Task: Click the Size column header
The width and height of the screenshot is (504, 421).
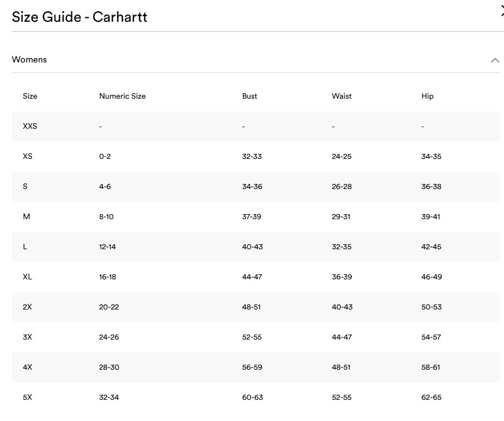Action: coord(30,96)
